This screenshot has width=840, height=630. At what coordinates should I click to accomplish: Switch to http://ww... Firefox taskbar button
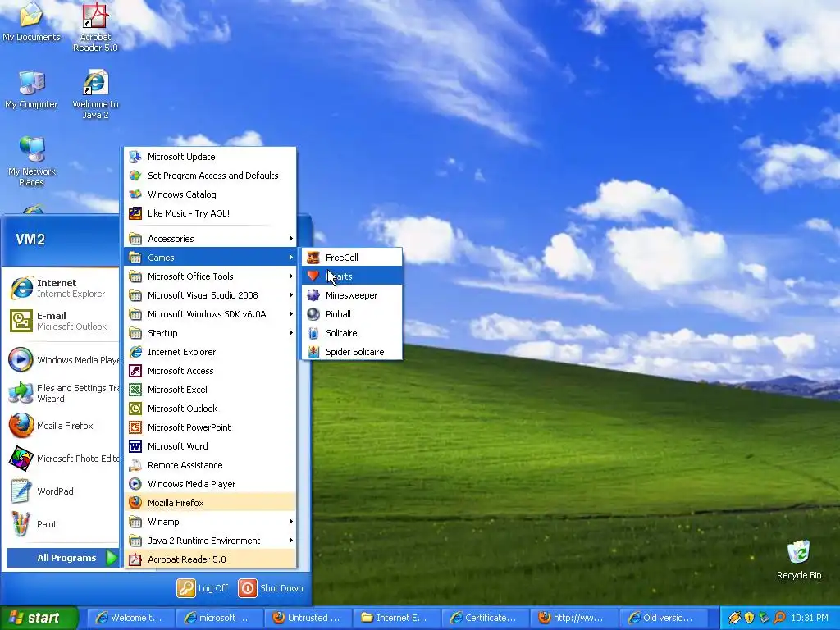pyautogui.click(x=574, y=619)
